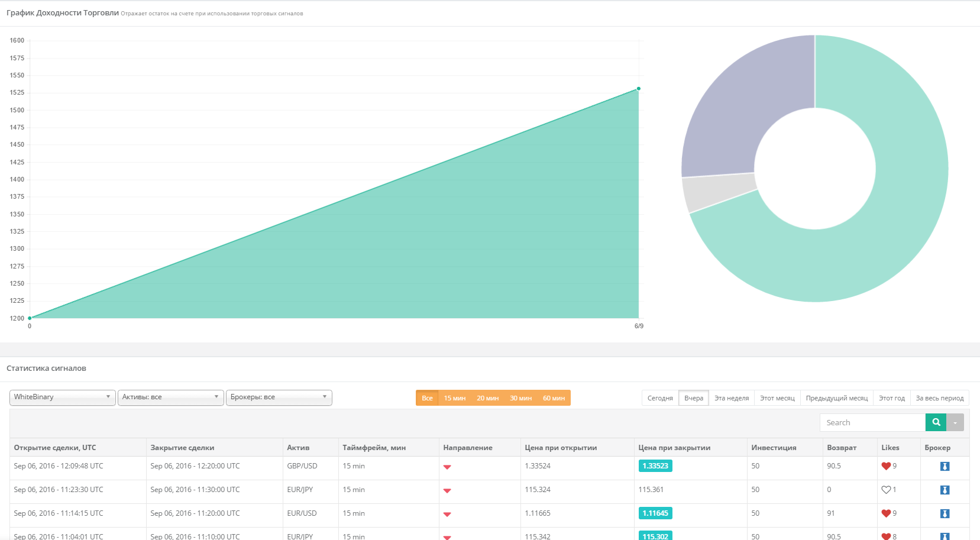Switch to the Этот месяц period tab
This screenshot has height=540, width=980.
777,398
